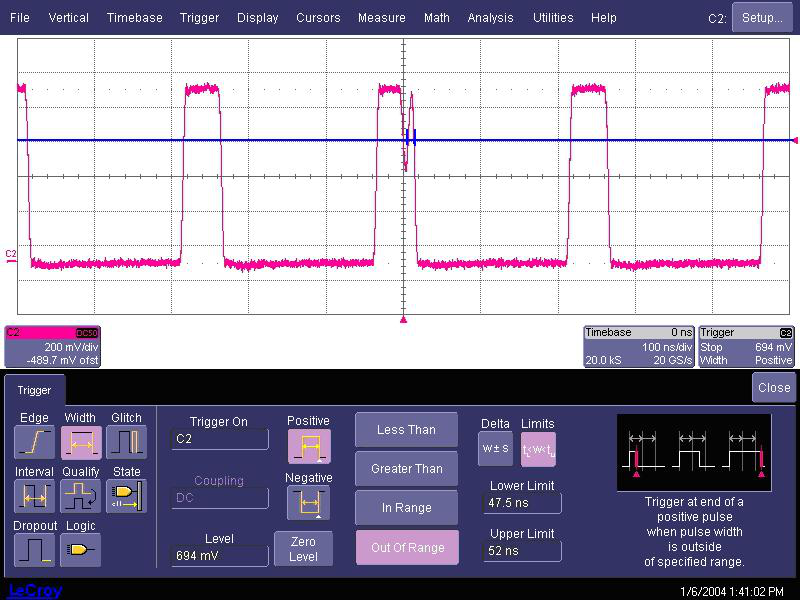This screenshot has width=800, height=600.
Task: Choose the Glitch trigger icon
Action: tap(126, 442)
